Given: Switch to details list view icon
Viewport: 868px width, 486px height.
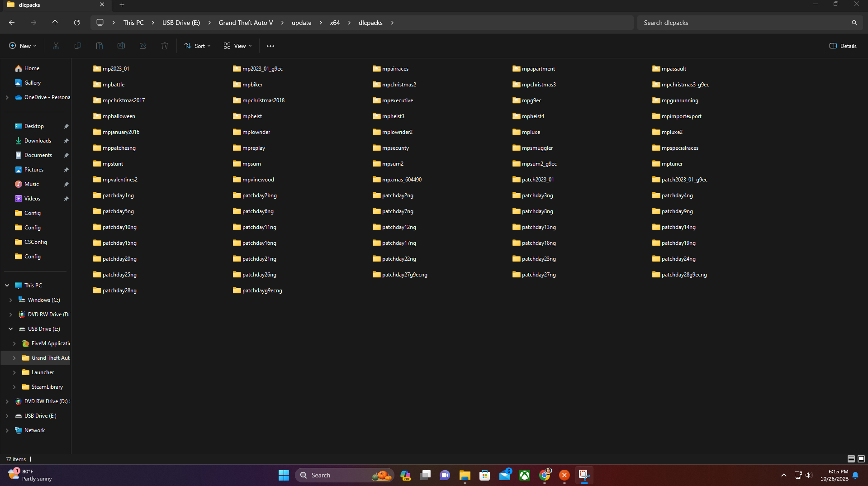Looking at the screenshot, I should point(851,459).
